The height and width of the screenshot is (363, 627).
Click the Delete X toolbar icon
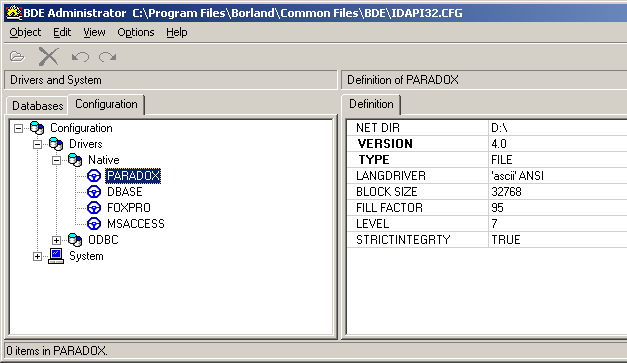[48, 56]
